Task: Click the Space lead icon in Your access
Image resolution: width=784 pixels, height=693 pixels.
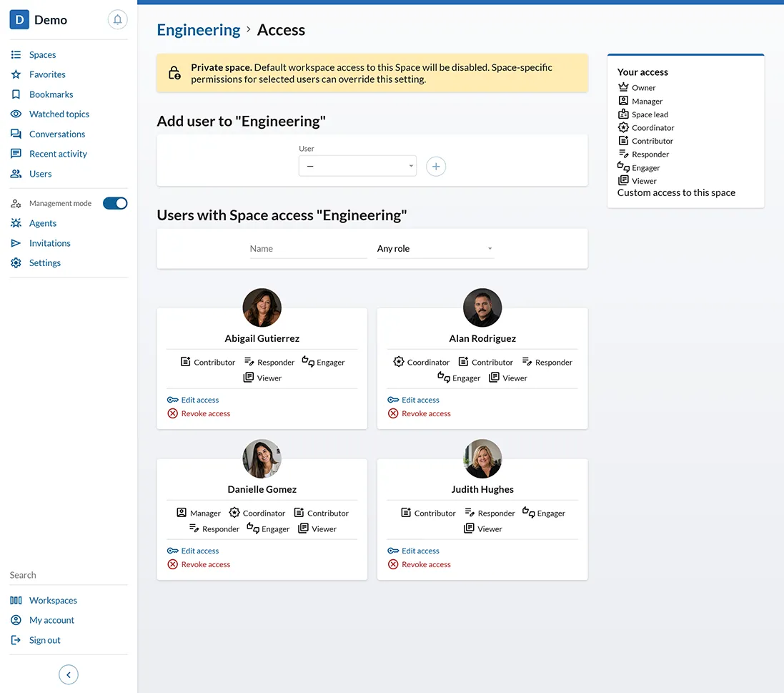Action: [x=623, y=114]
